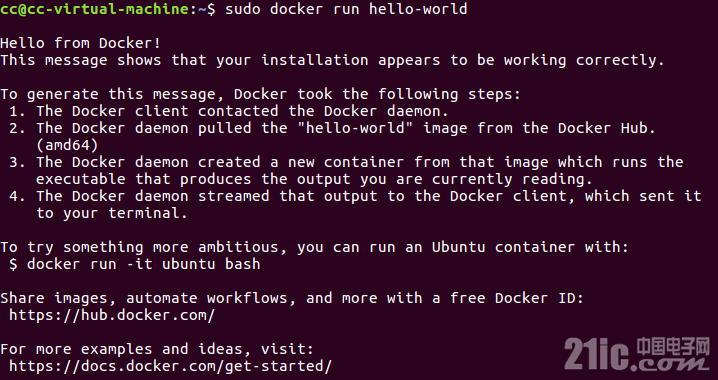
Task: Click the 'To try something more ambitious' line
Action: 315,247
